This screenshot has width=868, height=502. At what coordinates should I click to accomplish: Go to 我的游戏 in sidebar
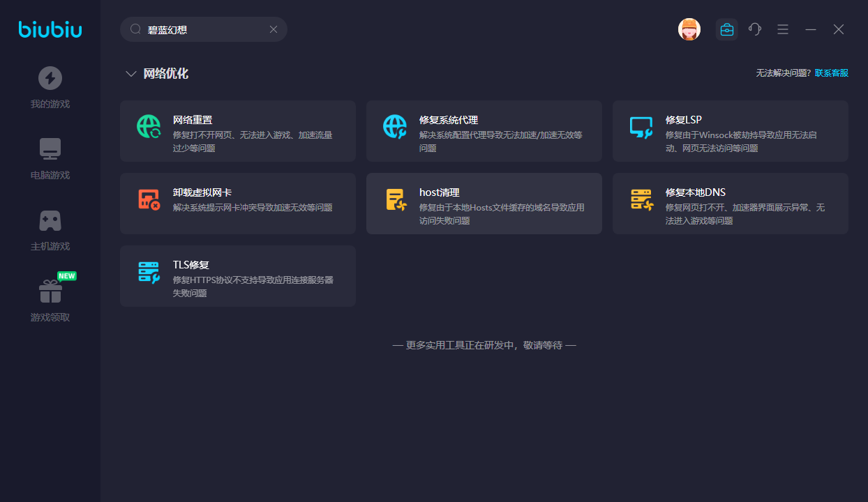click(x=50, y=88)
